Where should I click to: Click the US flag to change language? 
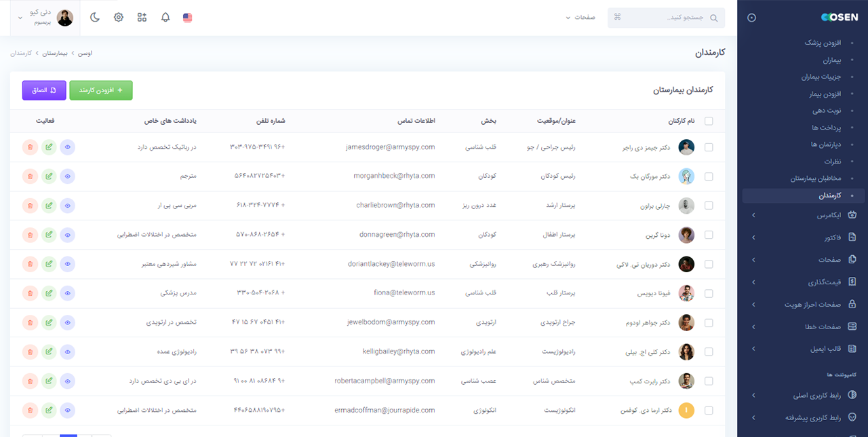[187, 18]
